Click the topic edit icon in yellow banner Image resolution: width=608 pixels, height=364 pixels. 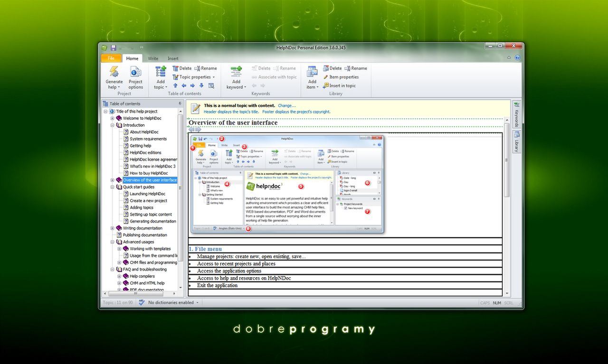pyautogui.click(x=195, y=108)
